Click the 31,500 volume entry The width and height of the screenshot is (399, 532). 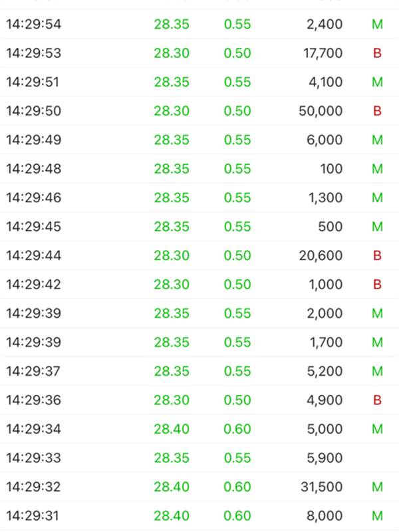click(321, 487)
